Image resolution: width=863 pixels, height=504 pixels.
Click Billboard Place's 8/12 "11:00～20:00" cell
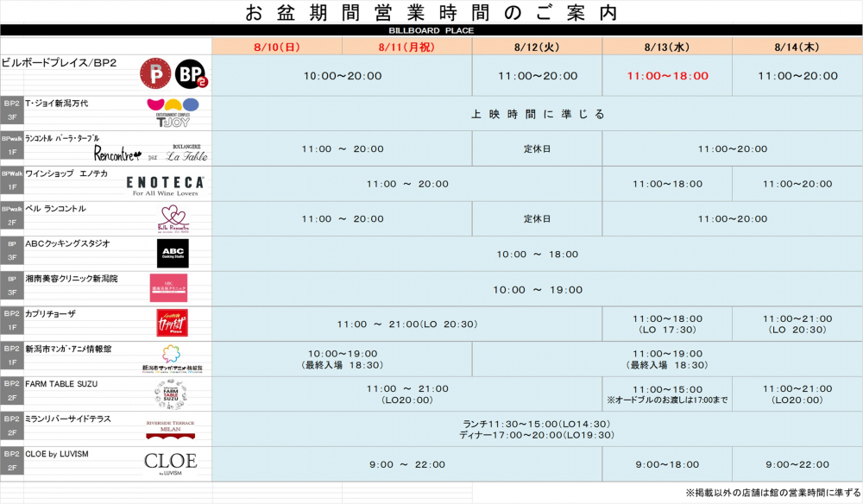click(537, 76)
